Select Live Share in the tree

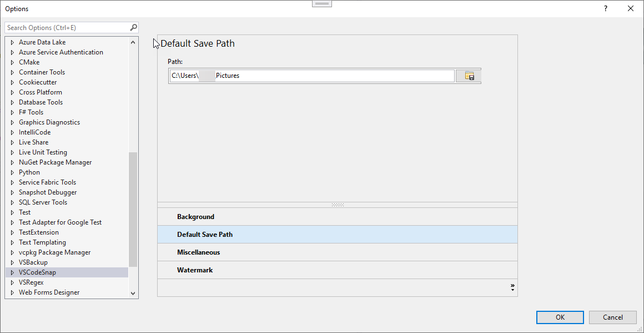[x=33, y=142]
